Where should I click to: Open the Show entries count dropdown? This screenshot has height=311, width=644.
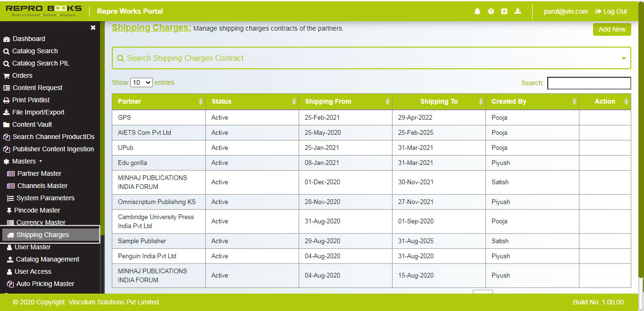(x=141, y=82)
